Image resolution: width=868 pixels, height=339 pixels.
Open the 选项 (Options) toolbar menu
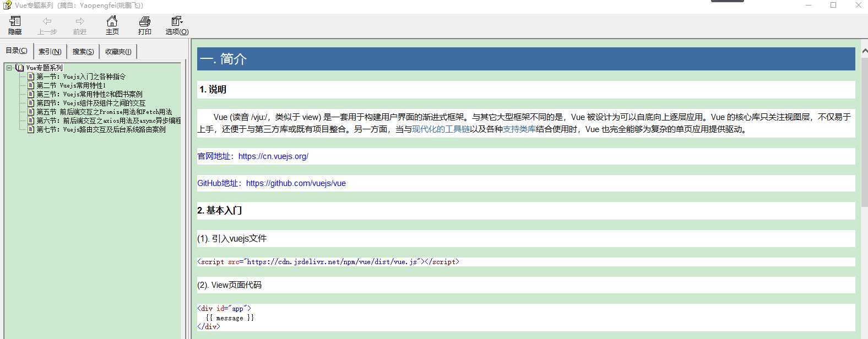point(177,25)
